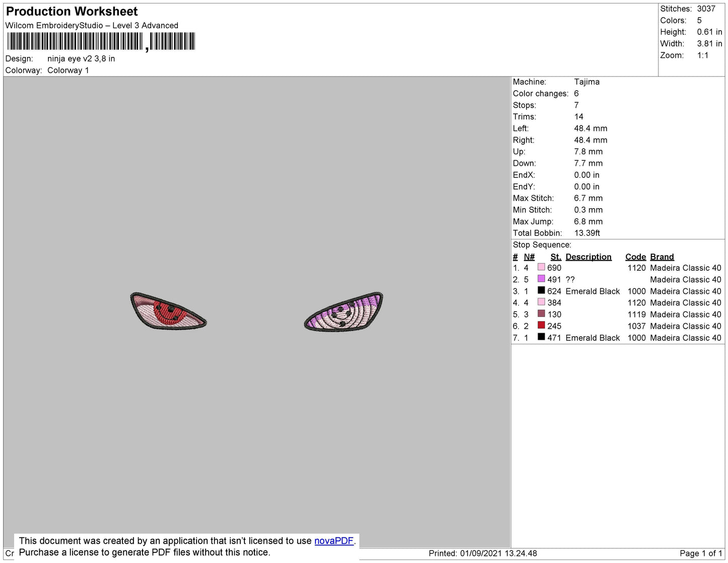The height and width of the screenshot is (563, 728).
Task: Click the Down value 7.7 mm
Action: pyautogui.click(x=588, y=163)
